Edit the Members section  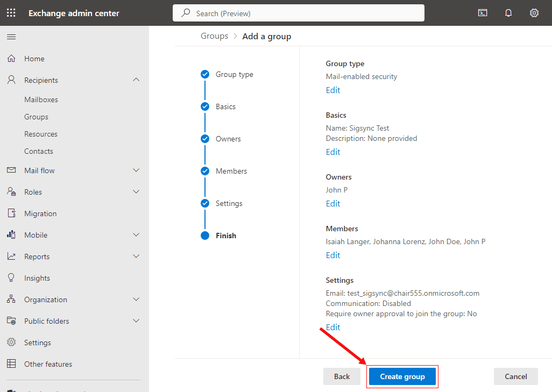click(x=333, y=255)
